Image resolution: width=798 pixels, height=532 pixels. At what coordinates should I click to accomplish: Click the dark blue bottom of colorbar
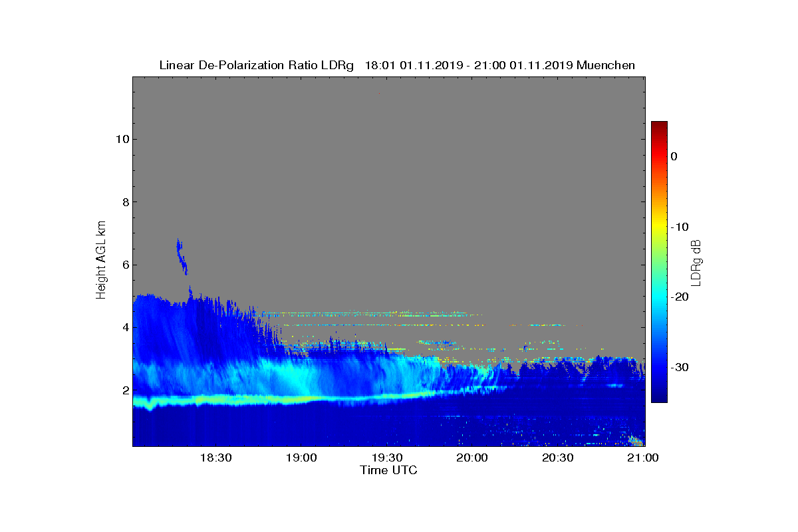point(659,396)
